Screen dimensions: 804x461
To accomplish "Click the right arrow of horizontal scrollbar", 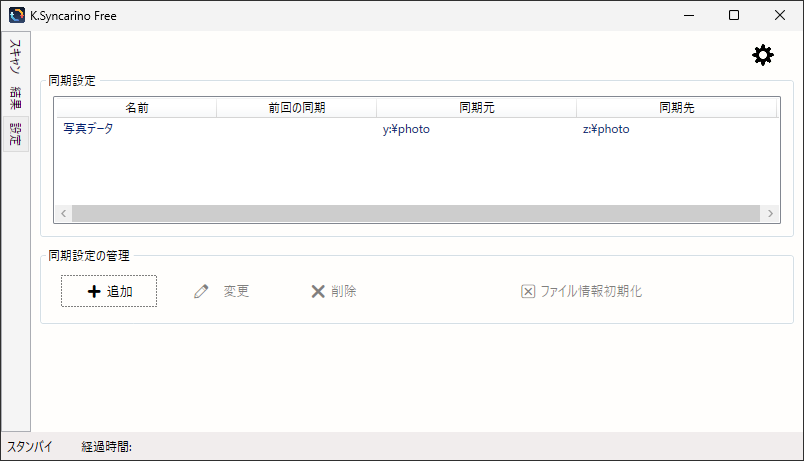I will coord(770,213).
